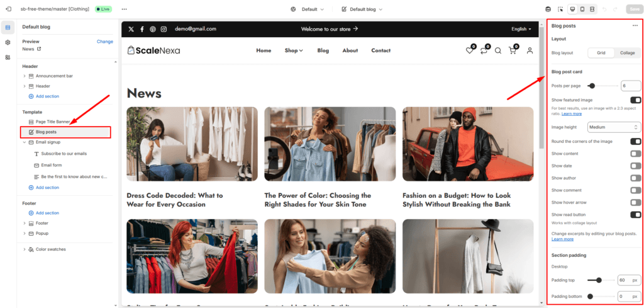Open the Default blog template dropdown
This screenshot has height=308, width=644.
click(362, 9)
